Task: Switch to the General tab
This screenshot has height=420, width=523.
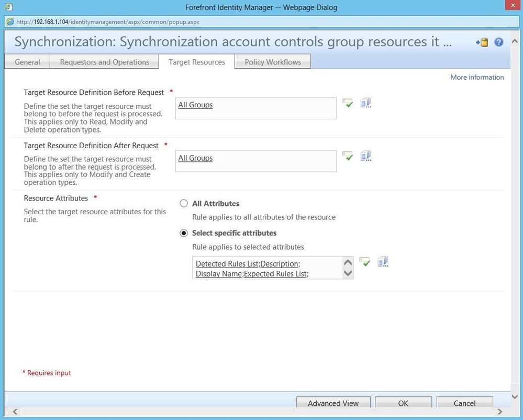Action: point(27,62)
